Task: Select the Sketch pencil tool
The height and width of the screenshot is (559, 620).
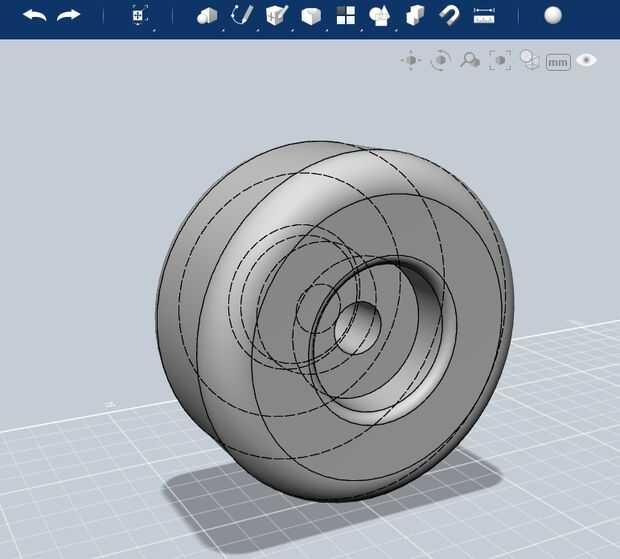Action: pos(242,15)
